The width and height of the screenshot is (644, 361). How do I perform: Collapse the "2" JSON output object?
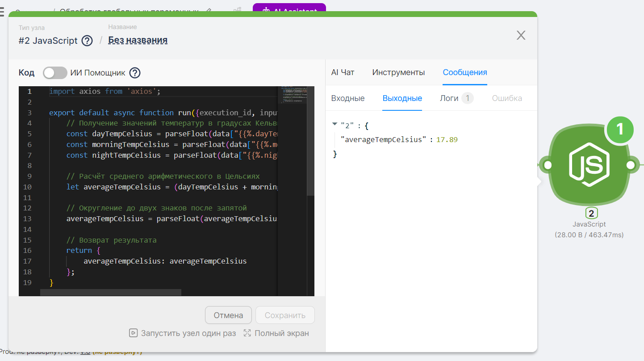click(335, 124)
